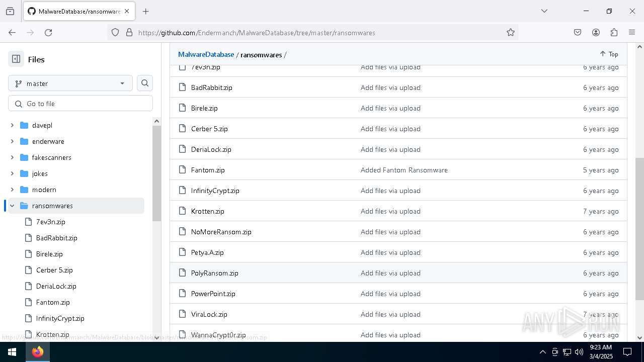Viewport: 644px width, 362px height.
Task: Click the sidebar tree scrollbar
Action: tap(156, 173)
